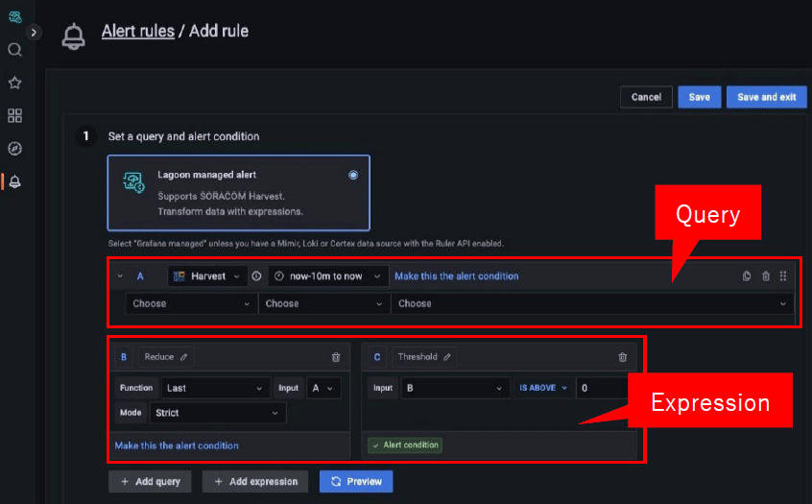Open the widest Choose dropdown in query A
Screen dimensions: 812x504
tap(592, 303)
